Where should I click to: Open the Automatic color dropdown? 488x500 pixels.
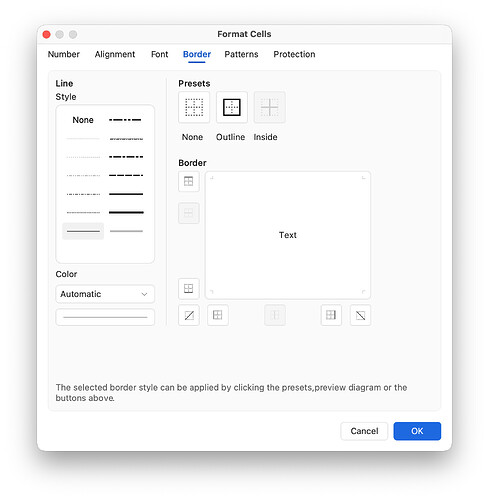[105, 294]
